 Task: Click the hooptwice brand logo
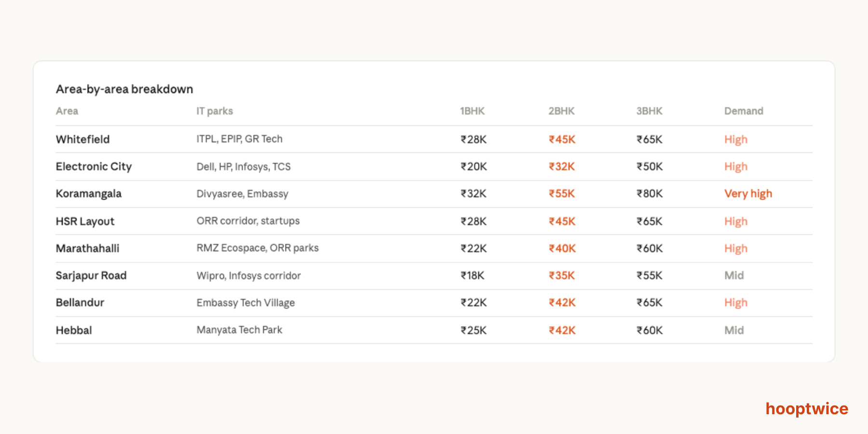(806, 409)
